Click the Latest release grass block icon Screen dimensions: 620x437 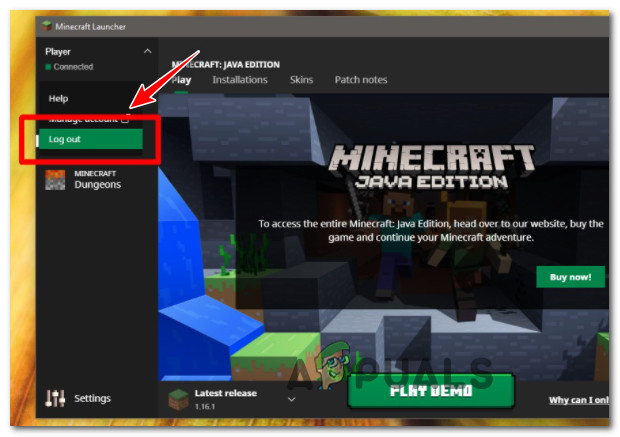coord(178,399)
